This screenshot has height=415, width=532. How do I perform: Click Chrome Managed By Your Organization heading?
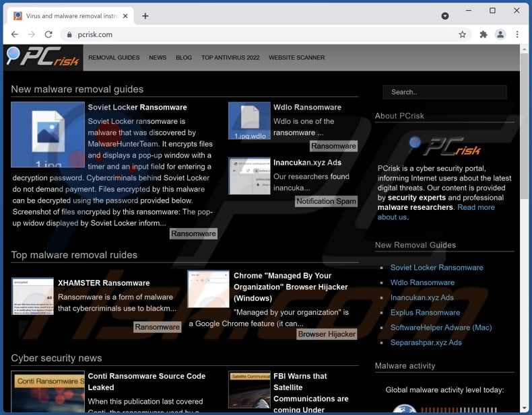point(291,287)
